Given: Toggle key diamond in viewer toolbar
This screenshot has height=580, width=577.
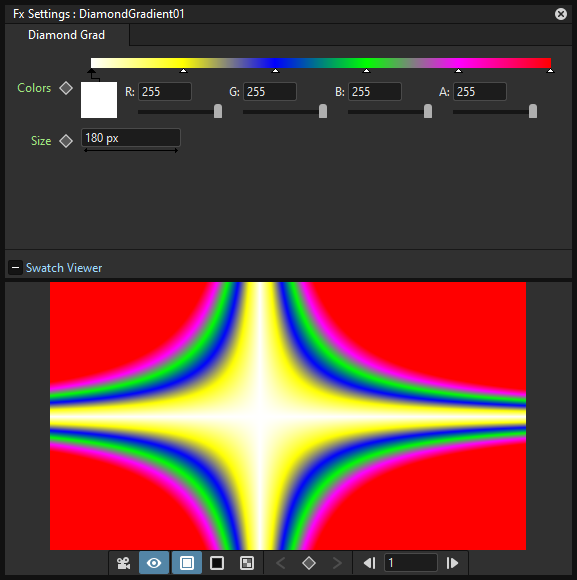Looking at the screenshot, I should click(x=309, y=563).
